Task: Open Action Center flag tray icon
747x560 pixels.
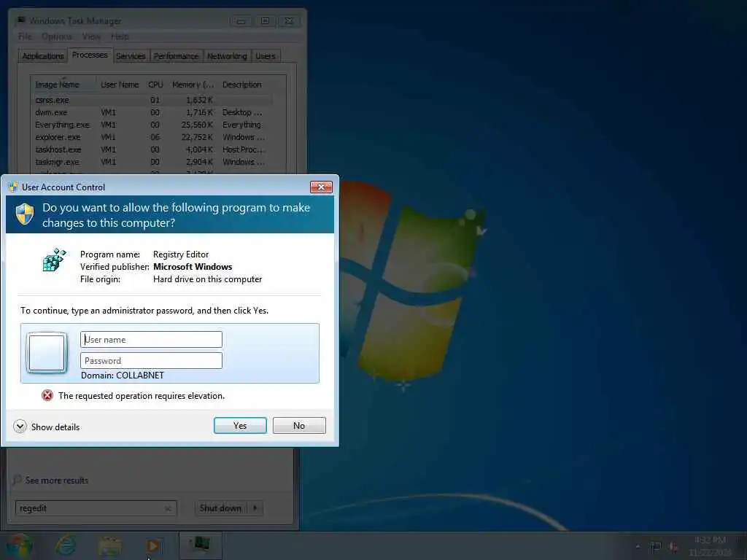Action: [656, 547]
